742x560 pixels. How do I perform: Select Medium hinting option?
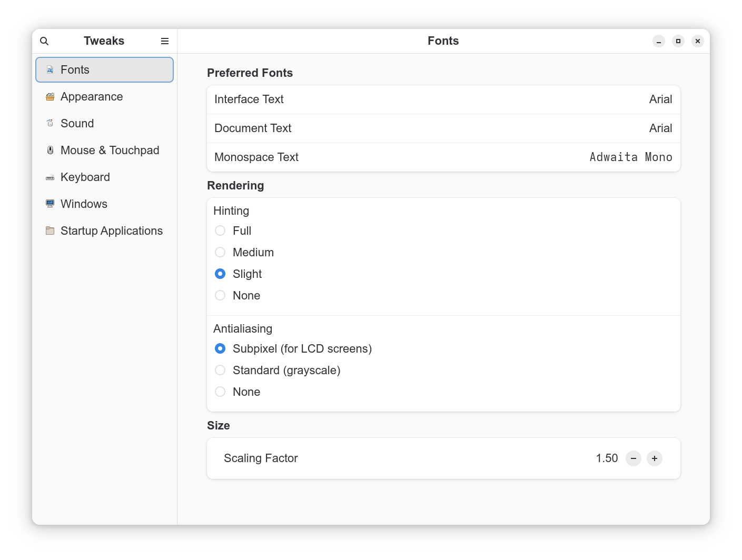click(x=220, y=253)
